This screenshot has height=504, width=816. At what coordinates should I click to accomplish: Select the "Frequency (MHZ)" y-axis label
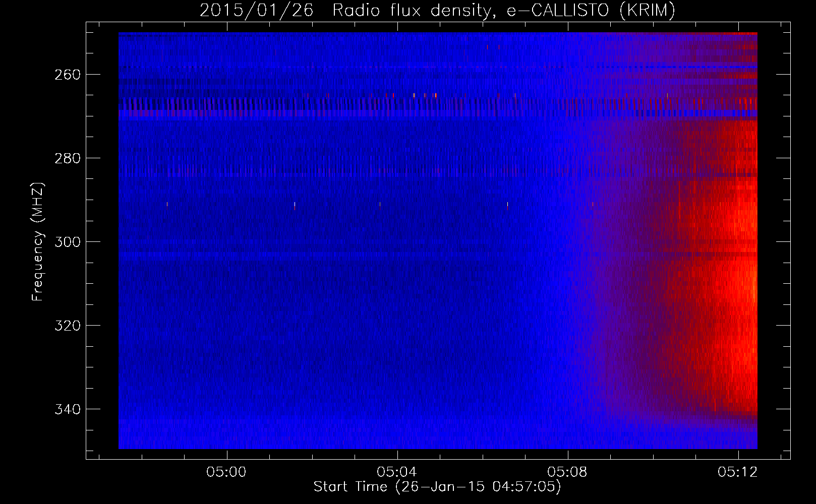tap(38, 242)
